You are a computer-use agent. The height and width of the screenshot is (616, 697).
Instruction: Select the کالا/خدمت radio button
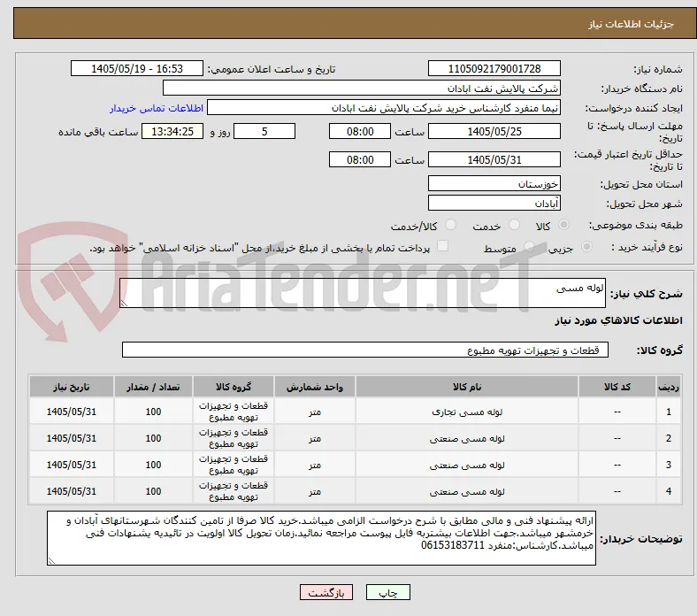tap(450, 225)
